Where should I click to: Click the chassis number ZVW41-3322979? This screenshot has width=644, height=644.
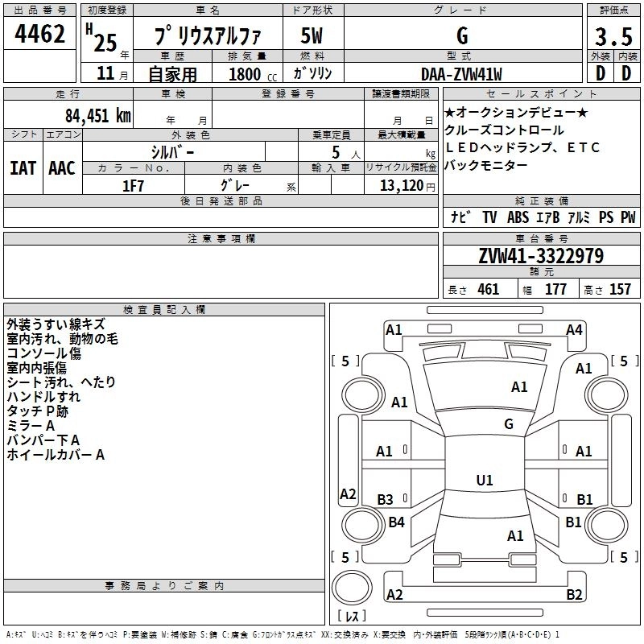point(539,256)
